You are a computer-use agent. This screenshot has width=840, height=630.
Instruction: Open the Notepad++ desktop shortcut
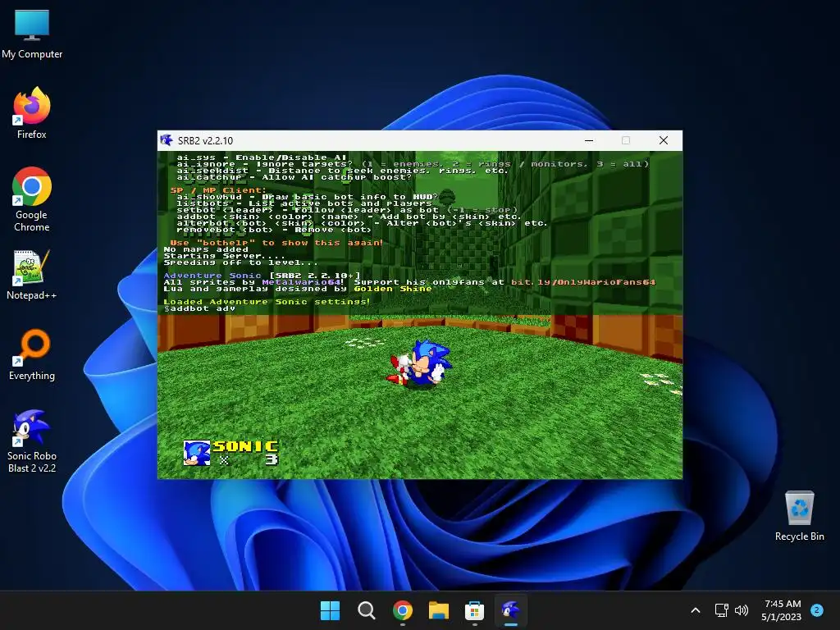coord(32,275)
